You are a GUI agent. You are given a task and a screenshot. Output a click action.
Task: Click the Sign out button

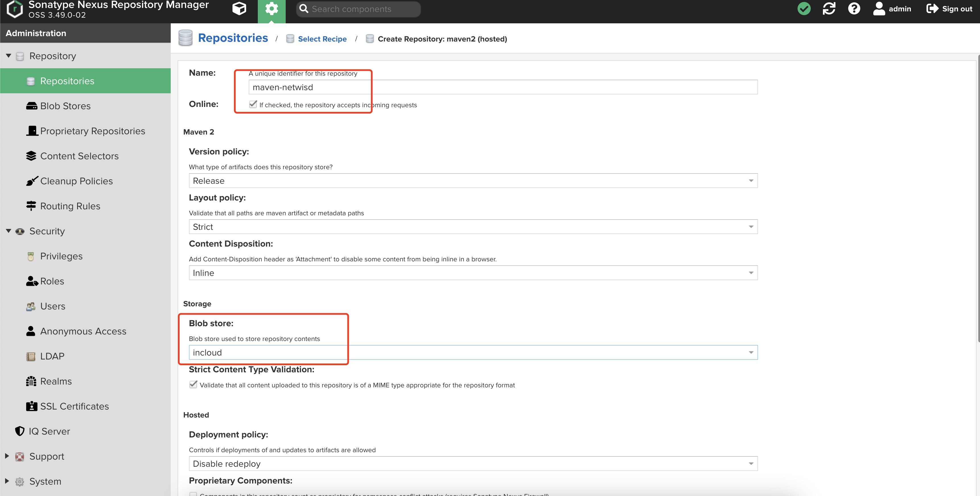click(949, 9)
